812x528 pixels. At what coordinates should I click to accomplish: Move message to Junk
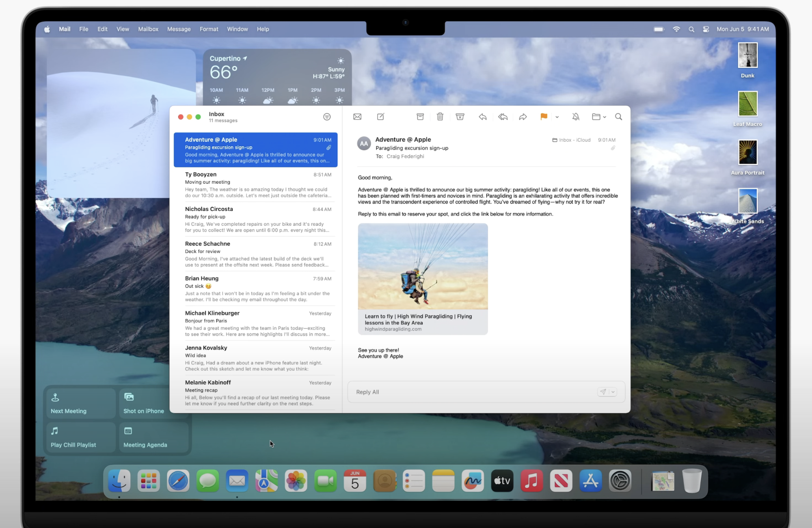click(x=460, y=117)
